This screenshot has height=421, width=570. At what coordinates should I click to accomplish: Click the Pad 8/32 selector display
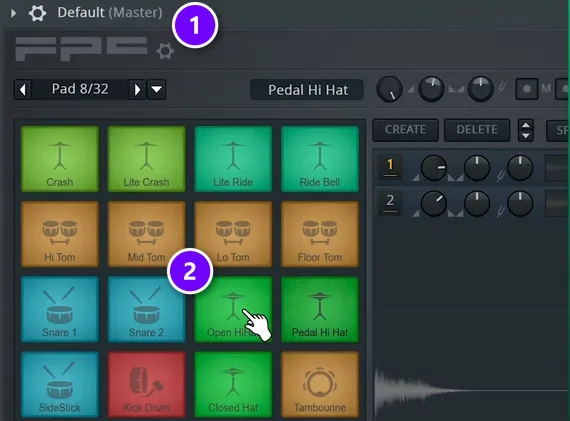80,89
